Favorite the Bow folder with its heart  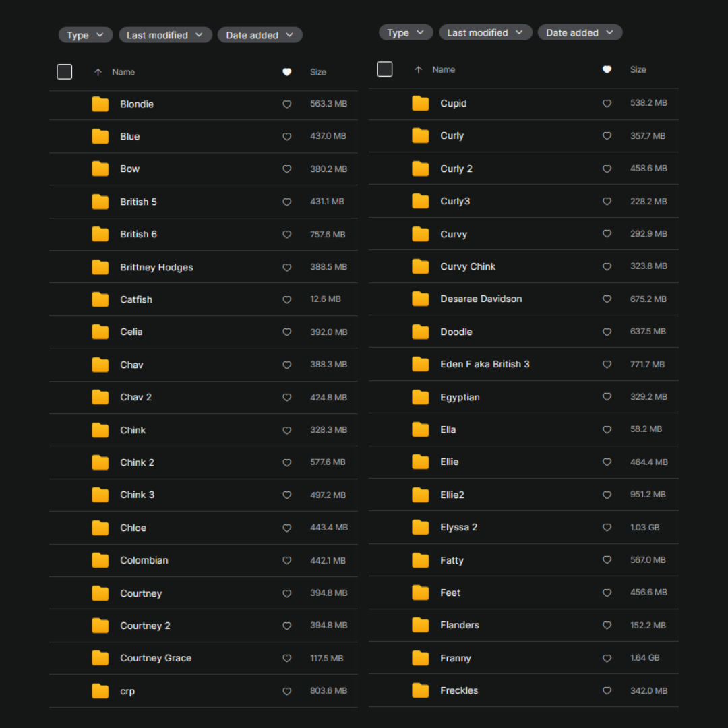point(286,169)
